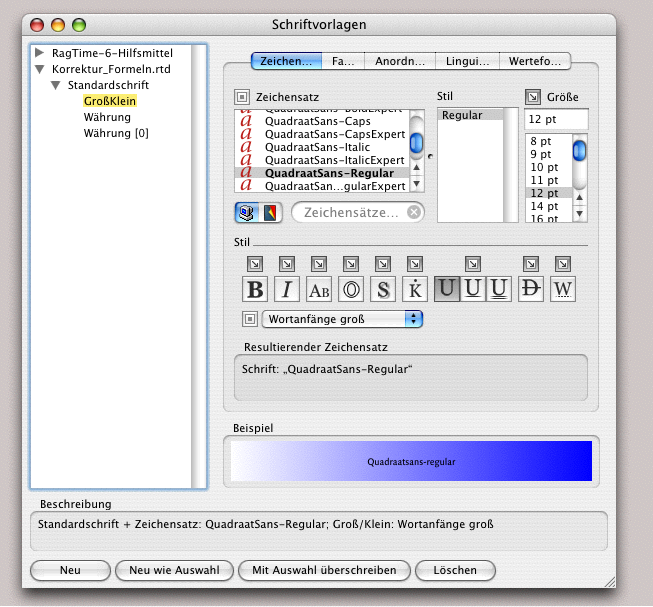
Task: Click the word underline W button
Action: pyautogui.click(x=563, y=290)
